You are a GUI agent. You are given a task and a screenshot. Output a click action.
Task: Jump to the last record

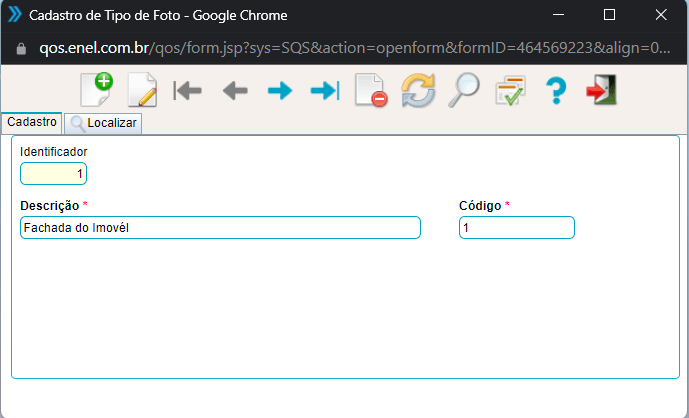(325, 91)
